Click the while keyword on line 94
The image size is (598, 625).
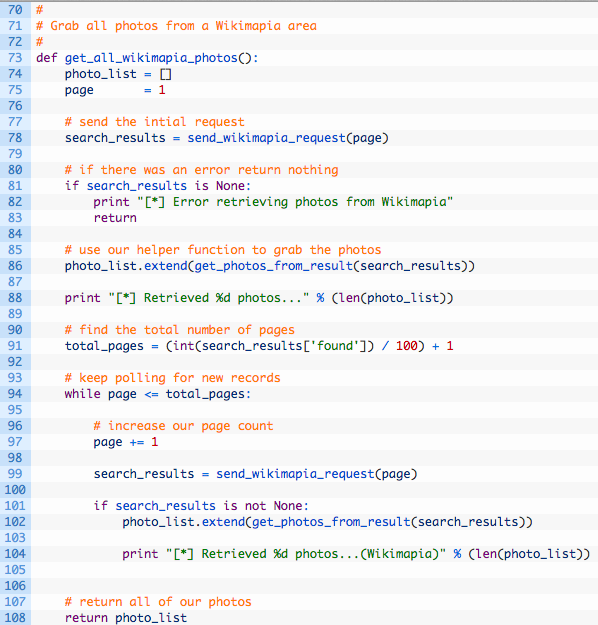[83, 394]
